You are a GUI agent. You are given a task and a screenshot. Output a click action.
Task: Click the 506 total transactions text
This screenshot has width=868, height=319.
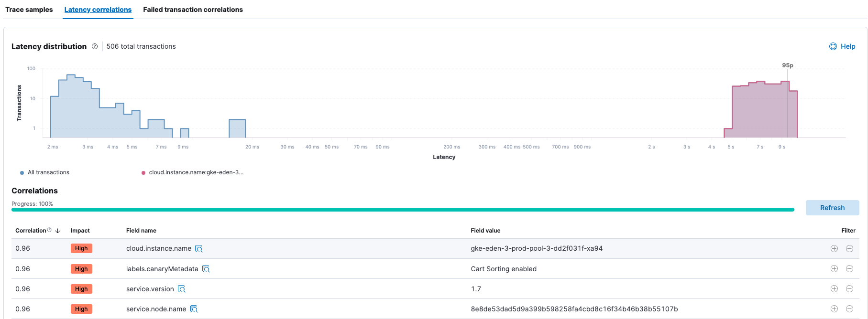pos(141,46)
